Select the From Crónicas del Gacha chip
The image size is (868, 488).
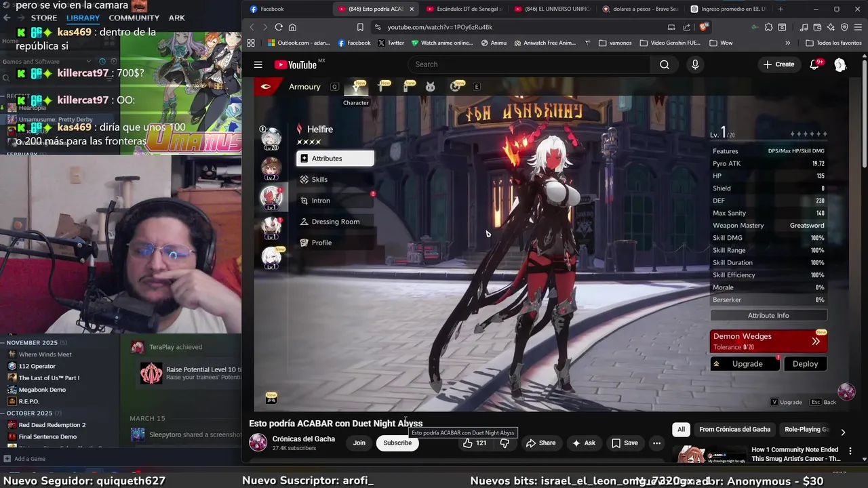[x=734, y=429]
